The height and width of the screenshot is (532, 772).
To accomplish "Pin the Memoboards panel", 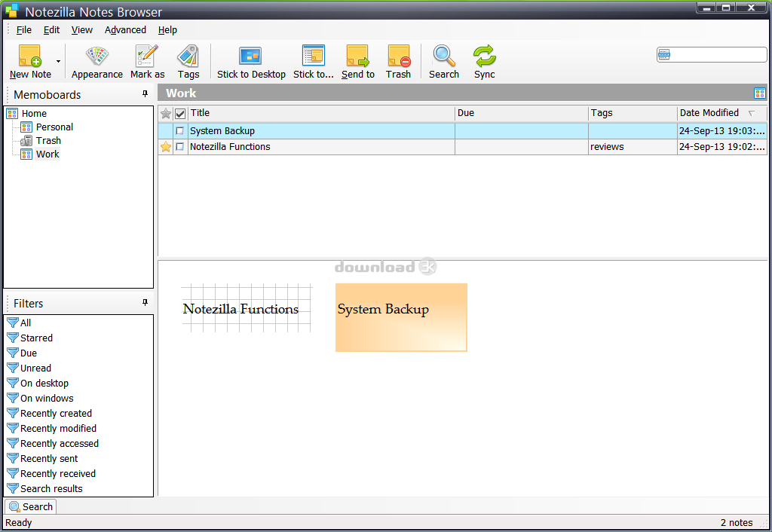I will (145, 93).
